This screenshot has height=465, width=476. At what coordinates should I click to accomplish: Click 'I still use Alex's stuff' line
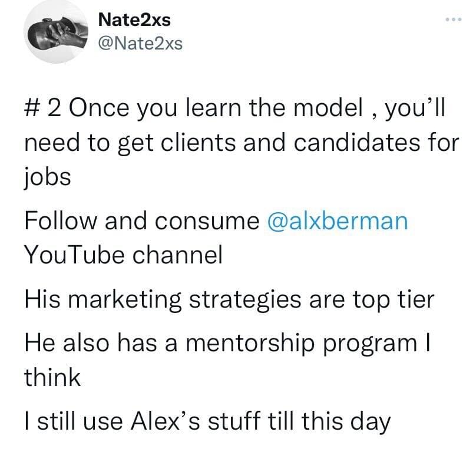142,421
